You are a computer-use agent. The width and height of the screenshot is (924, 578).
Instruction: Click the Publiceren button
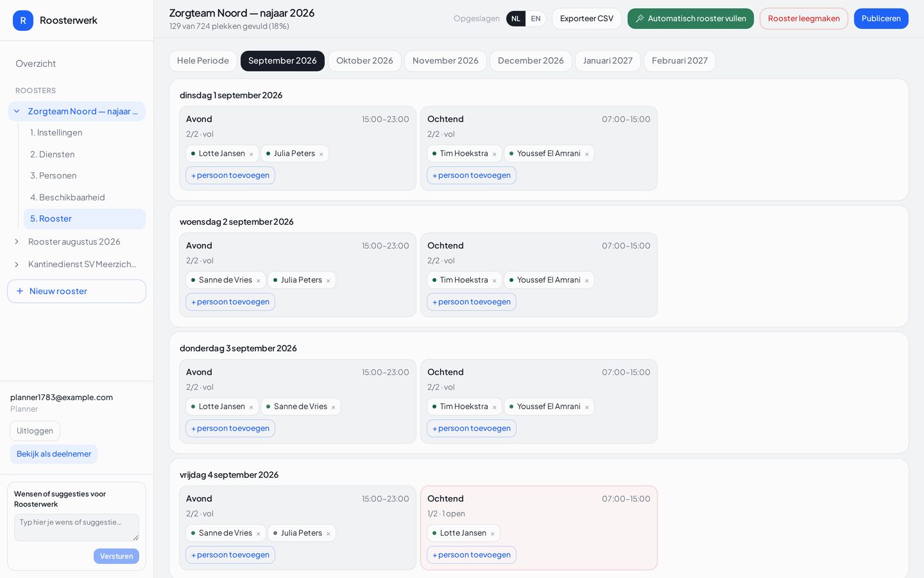click(881, 19)
